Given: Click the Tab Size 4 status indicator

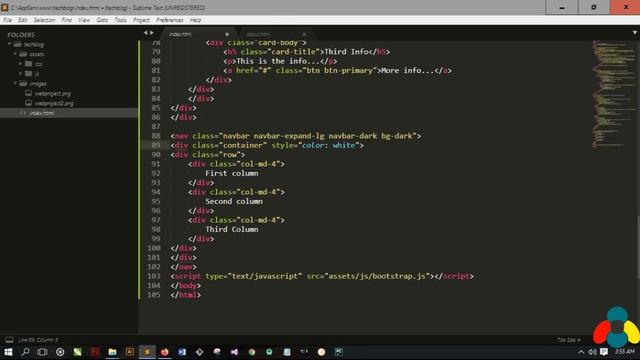Looking at the screenshot, I should [x=569, y=340].
